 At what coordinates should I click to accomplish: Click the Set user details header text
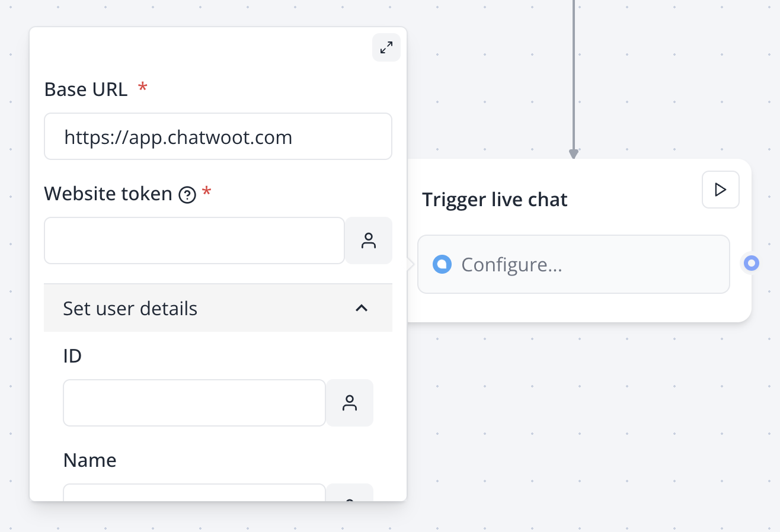click(130, 309)
